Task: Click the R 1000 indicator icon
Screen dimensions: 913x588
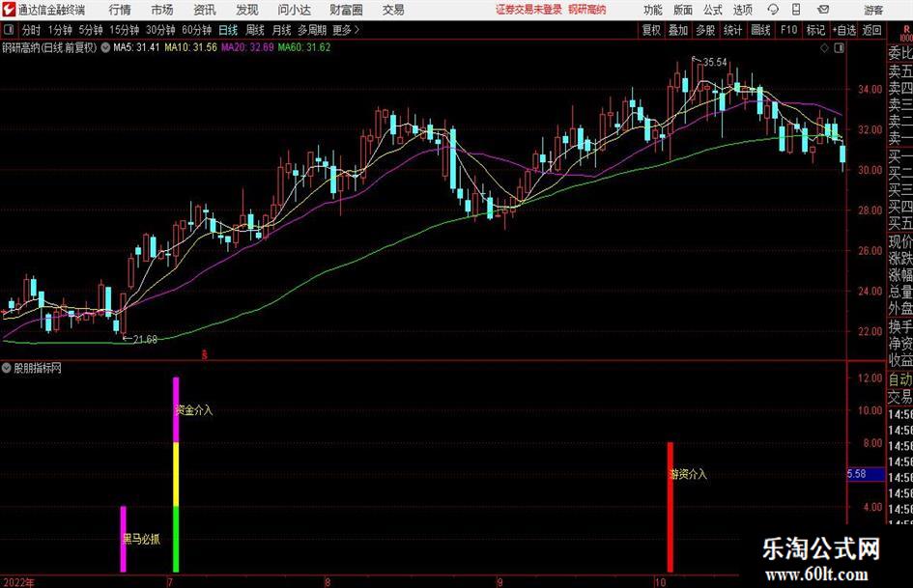Action: (x=906, y=33)
